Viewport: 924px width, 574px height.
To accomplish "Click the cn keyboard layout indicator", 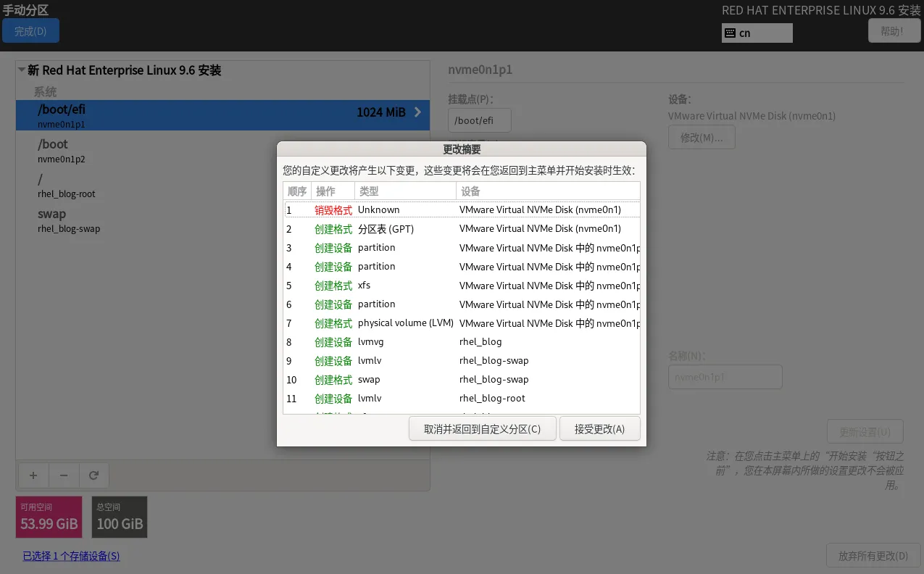I will pyautogui.click(x=757, y=33).
